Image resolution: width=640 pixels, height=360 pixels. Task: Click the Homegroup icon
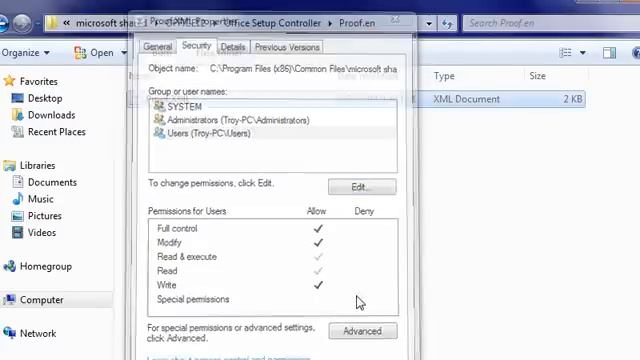point(9,266)
